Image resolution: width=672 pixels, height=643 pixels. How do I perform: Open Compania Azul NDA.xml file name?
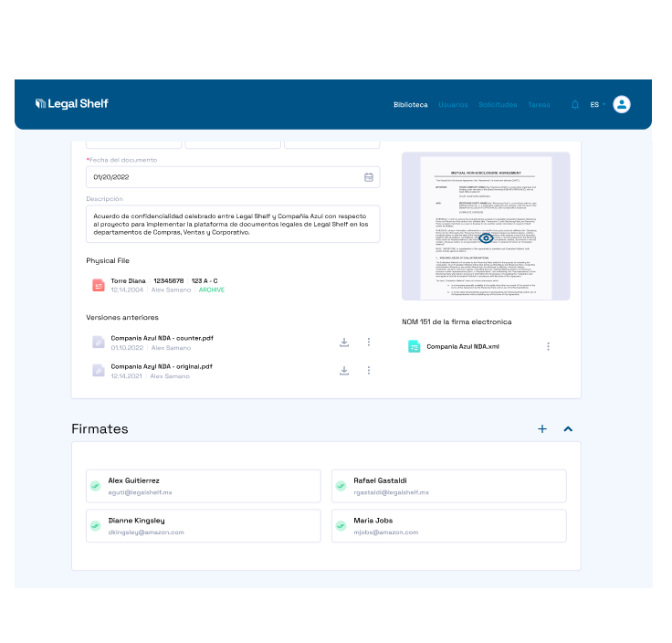tap(463, 346)
